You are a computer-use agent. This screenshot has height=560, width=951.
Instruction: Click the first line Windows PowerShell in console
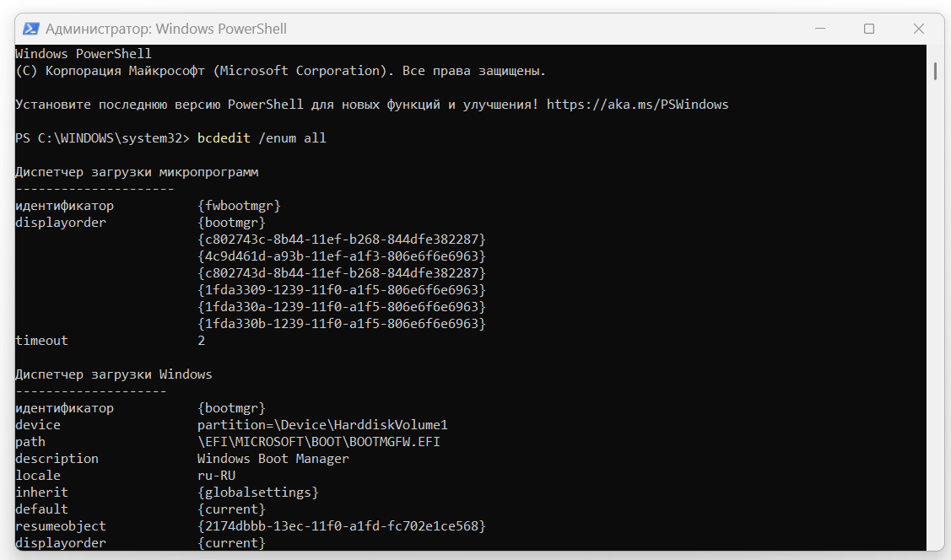pyautogui.click(x=83, y=54)
